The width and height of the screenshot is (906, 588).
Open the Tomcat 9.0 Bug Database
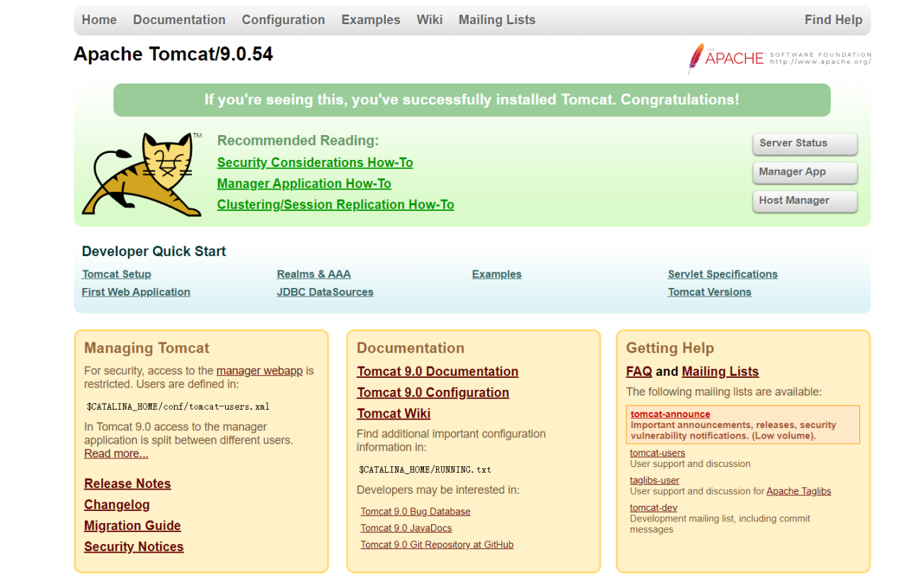(x=415, y=511)
